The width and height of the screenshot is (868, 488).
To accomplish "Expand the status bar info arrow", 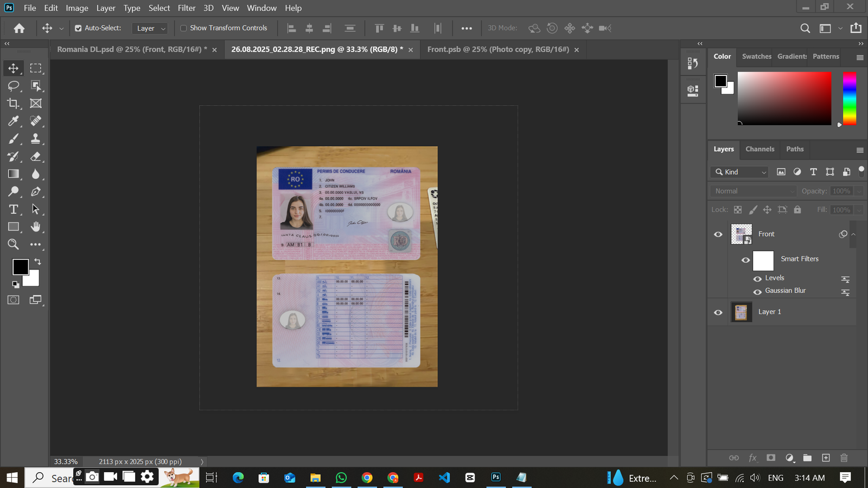I will 202,462.
